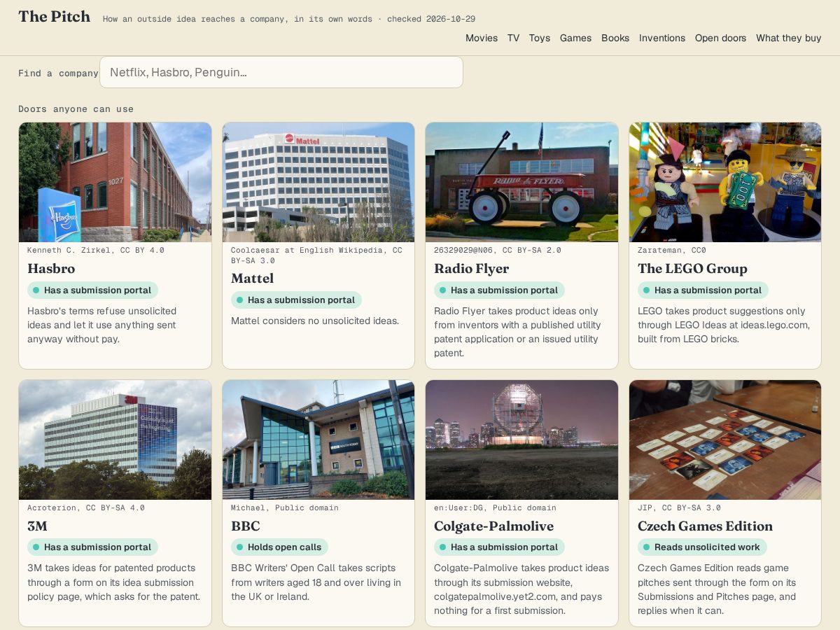The image size is (840, 630).
Task: Open the Games nav link
Action: tap(575, 38)
